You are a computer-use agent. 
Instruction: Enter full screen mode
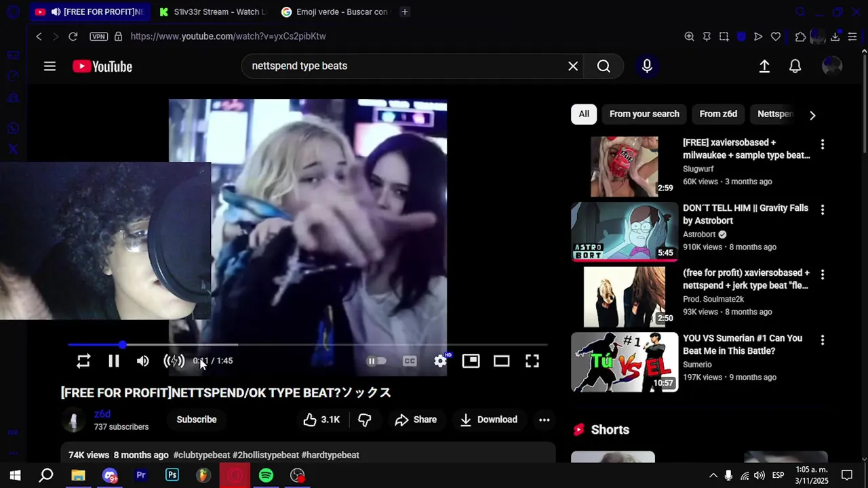click(x=532, y=361)
